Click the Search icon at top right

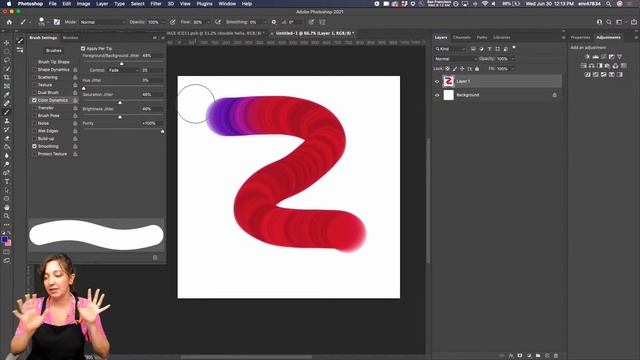pos(609,22)
